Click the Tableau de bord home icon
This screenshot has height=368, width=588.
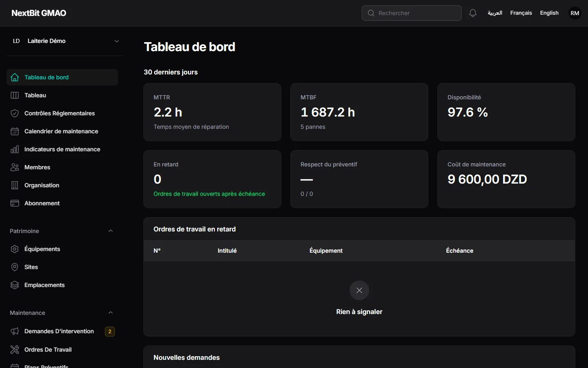[15, 77]
